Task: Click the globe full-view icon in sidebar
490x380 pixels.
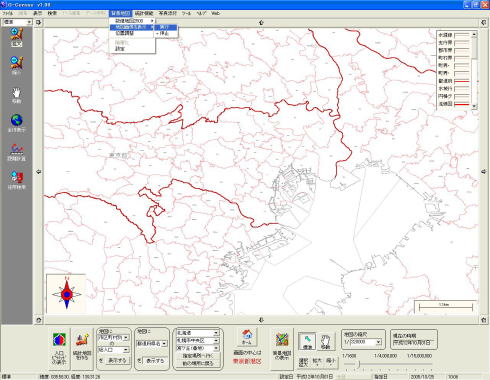Action: click(x=16, y=123)
